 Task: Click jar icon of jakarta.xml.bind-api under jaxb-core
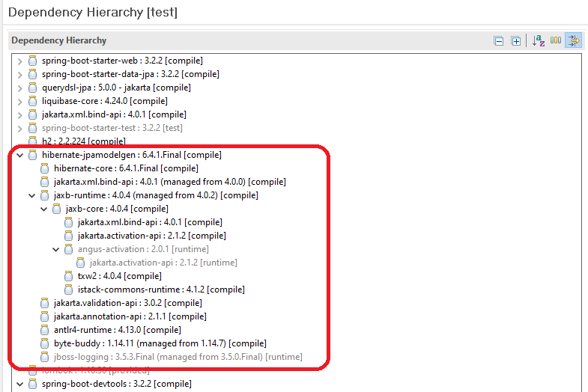click(x=69, y=222)
